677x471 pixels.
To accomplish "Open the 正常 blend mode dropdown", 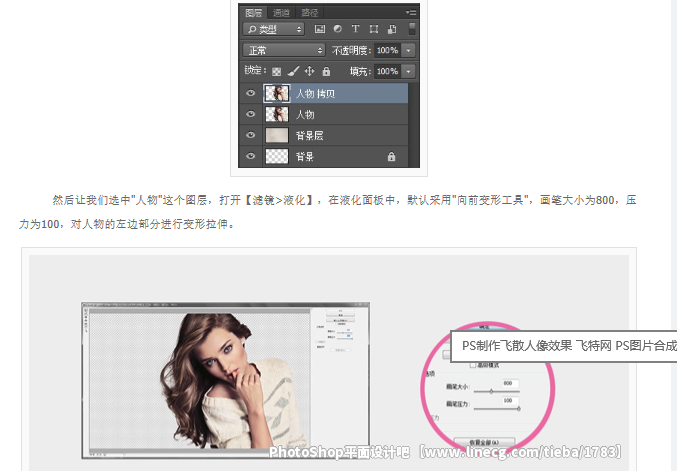I will click(x=284, y=50).
